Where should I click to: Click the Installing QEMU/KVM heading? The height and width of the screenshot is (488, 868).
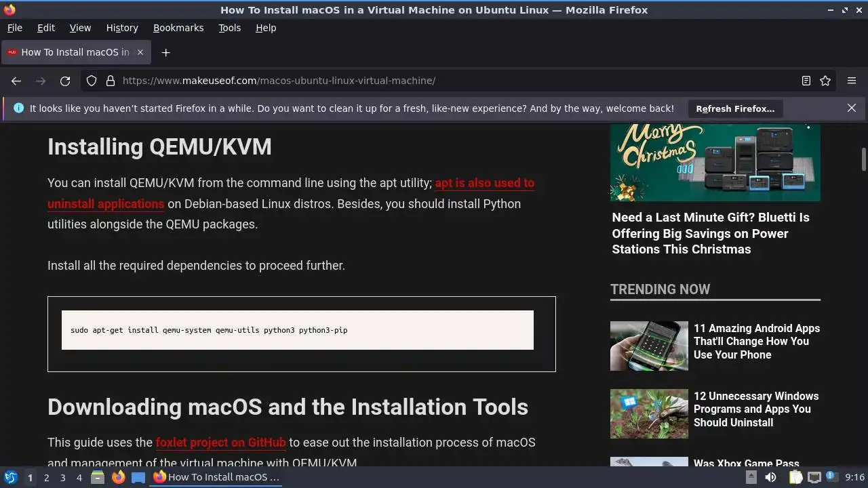(159, 147)
